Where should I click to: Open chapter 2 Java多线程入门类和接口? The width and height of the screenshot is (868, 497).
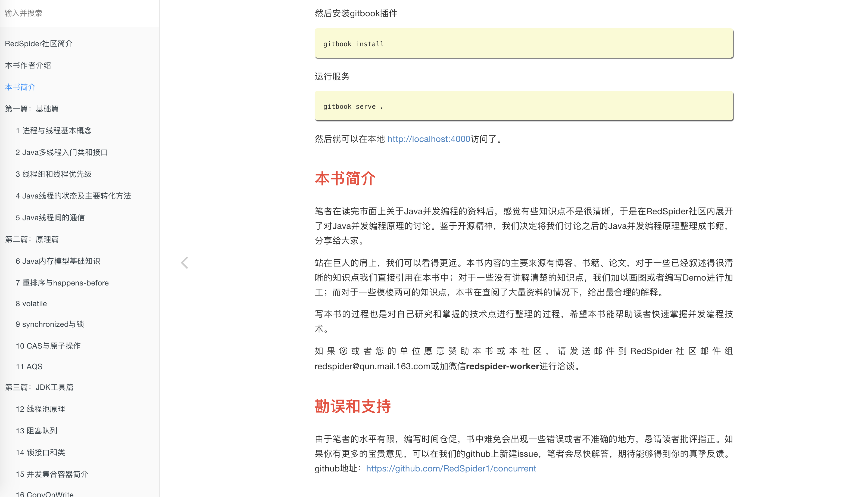62,152
